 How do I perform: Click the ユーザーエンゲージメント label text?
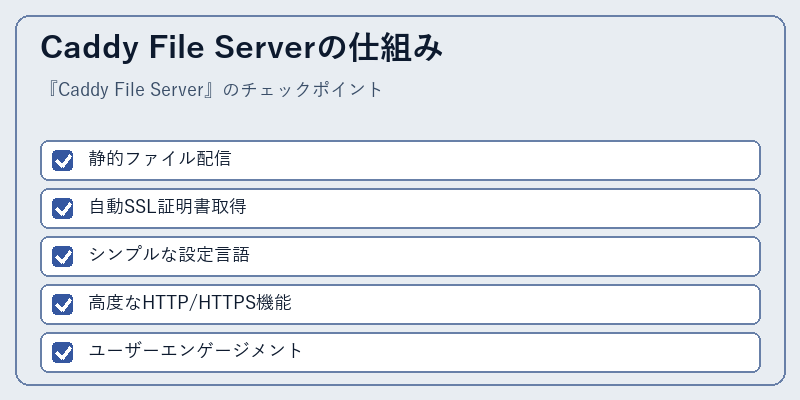[195, 351]
